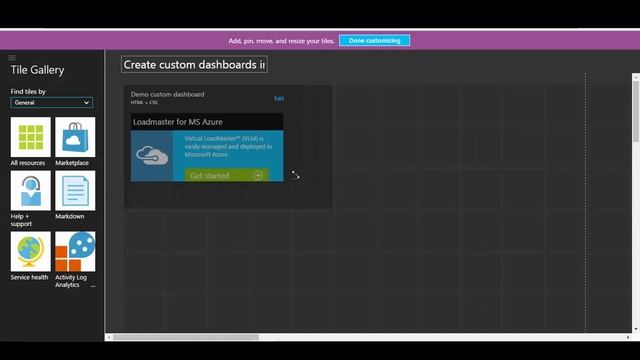This screenshot has width=640, height=360.
Task: Edit the dashboard name field
Action: pyautogui.click(x=194, y=64)
